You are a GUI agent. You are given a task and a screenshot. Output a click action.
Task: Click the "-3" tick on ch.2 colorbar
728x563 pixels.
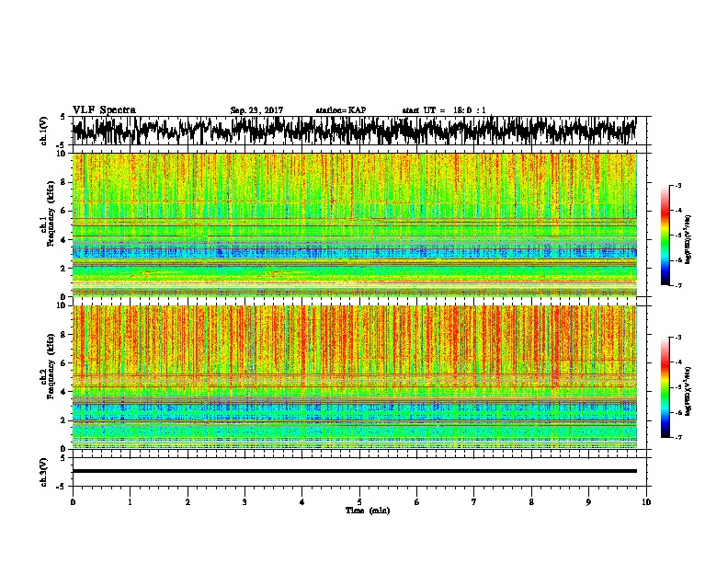click(677, 338)
